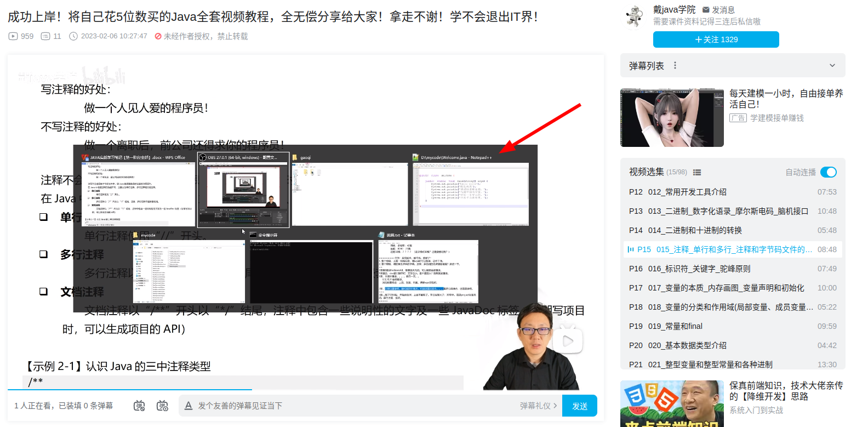Play episode P14 二进制和十进制的转换
The height and width of the screenshot is (427, 868).
point(733,230)
